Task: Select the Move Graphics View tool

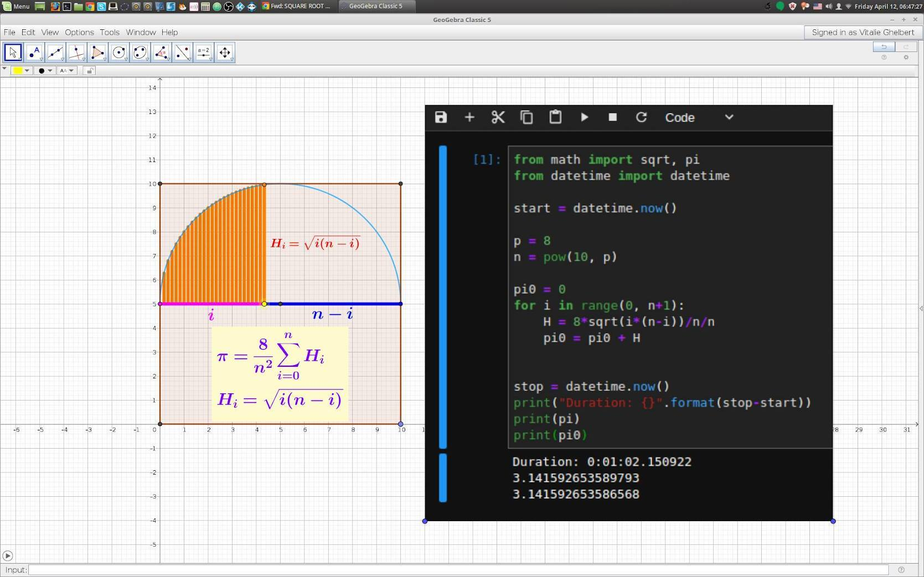Action: coord(225,53)
